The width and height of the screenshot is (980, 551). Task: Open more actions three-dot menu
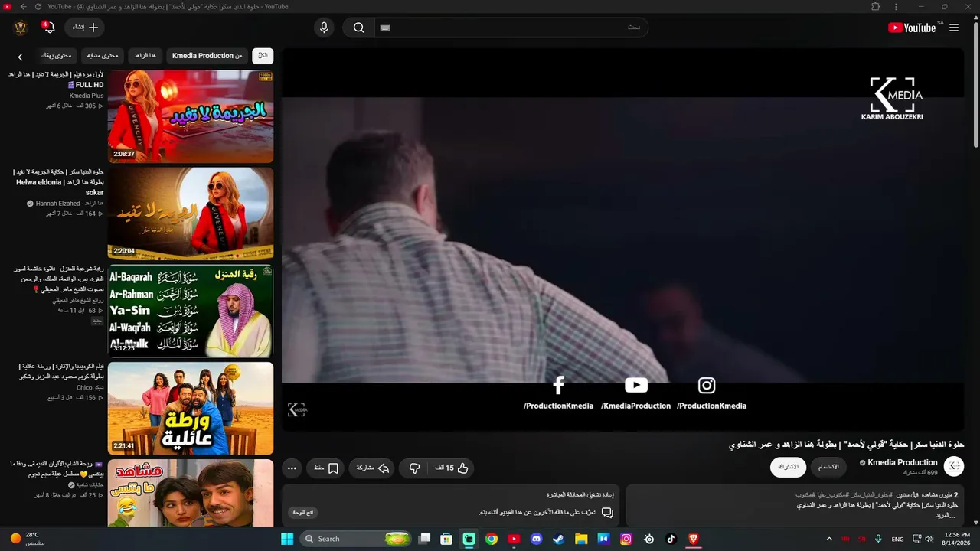(292, 468)
